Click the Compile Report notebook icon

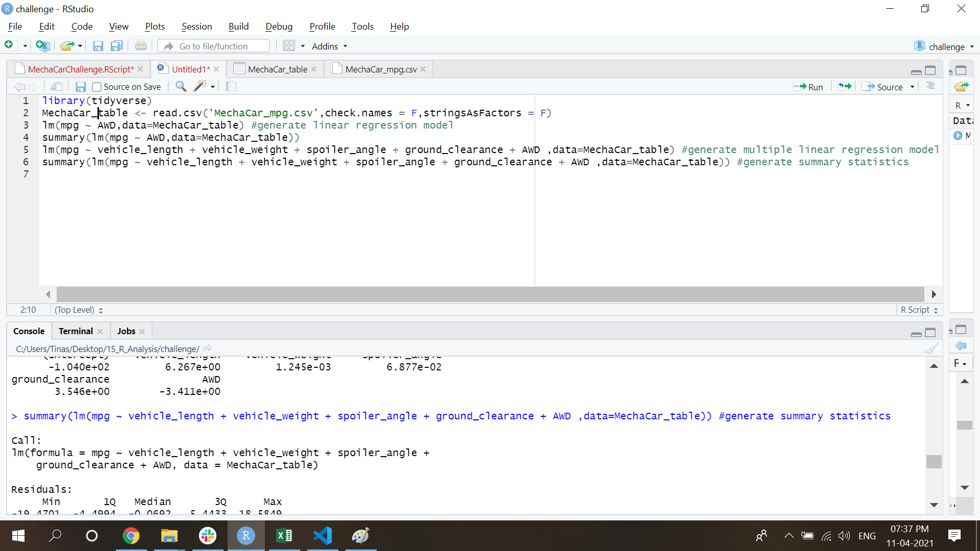click(231, 86)
